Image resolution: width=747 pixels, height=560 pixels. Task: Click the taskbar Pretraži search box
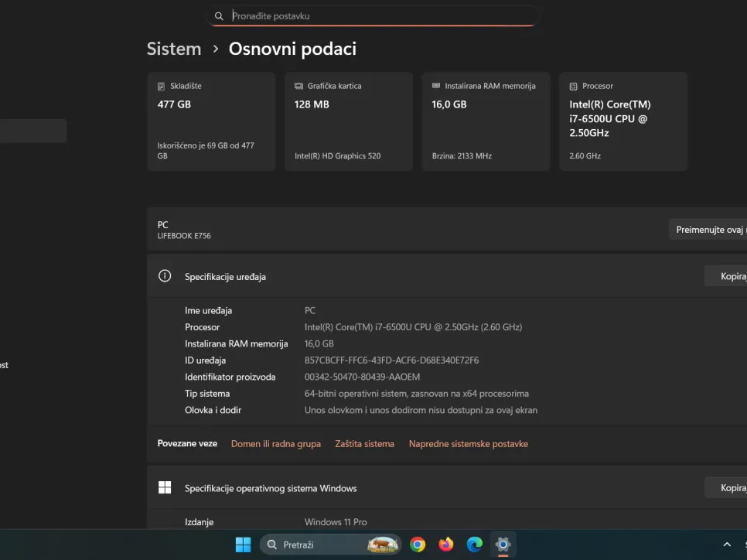331,545
